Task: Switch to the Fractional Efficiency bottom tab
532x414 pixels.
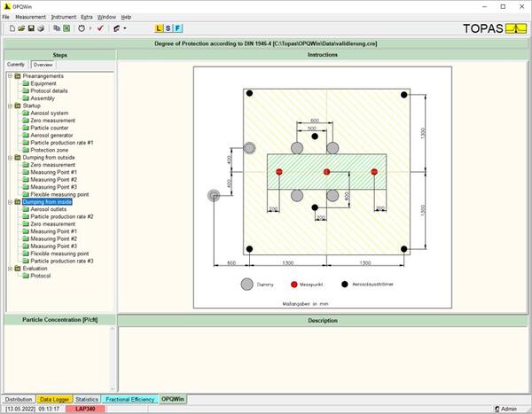Action: (130, 400)
